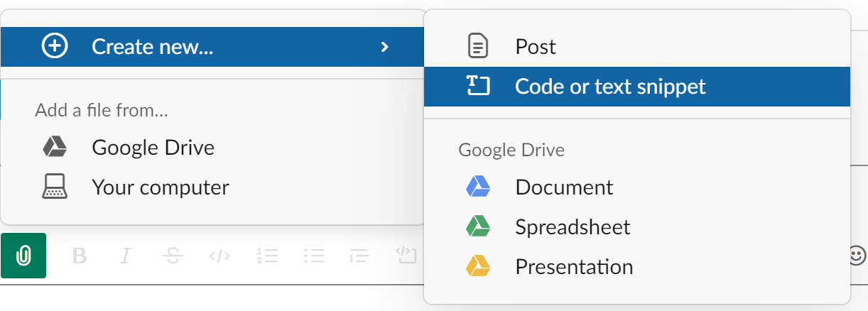Toggle italic formatting
Image resolution: width=868 pixels, height=311 pixels.
(x=126, y=256)
